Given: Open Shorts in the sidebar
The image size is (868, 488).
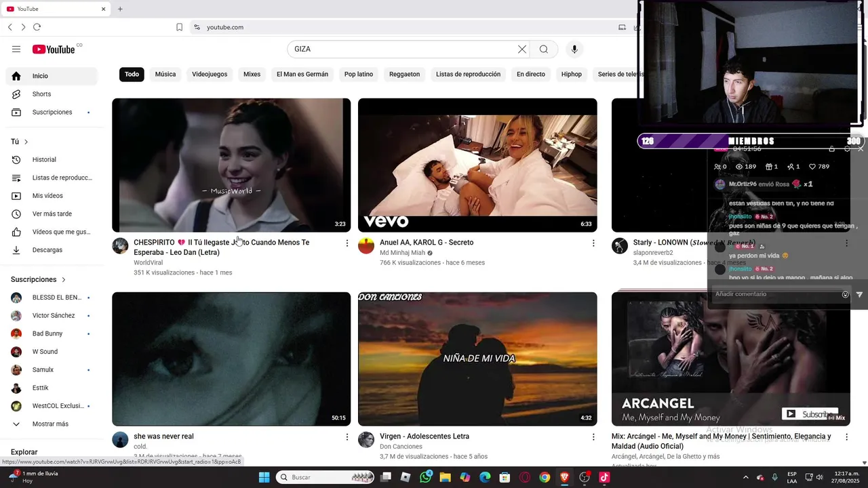Looking at the screenshot, I should tap(52, 94).
